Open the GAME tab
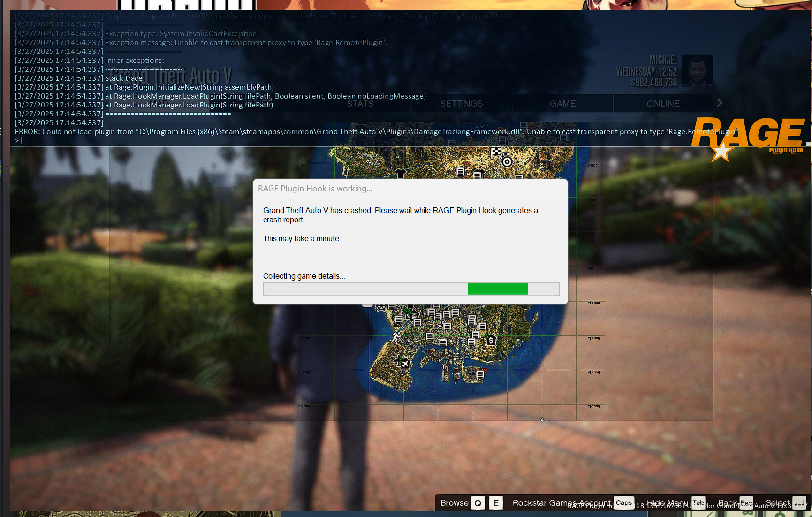812x517 pixels. pos(562,104)
